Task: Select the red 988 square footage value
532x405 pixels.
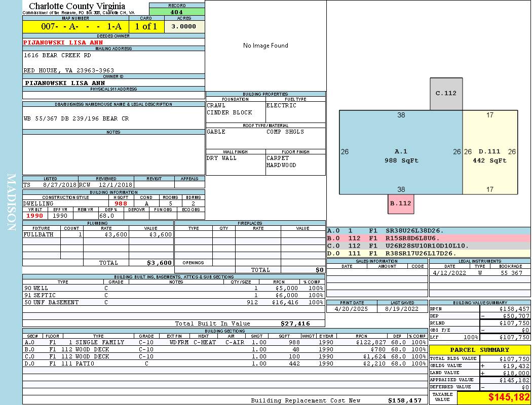Action: click(121, 204)
